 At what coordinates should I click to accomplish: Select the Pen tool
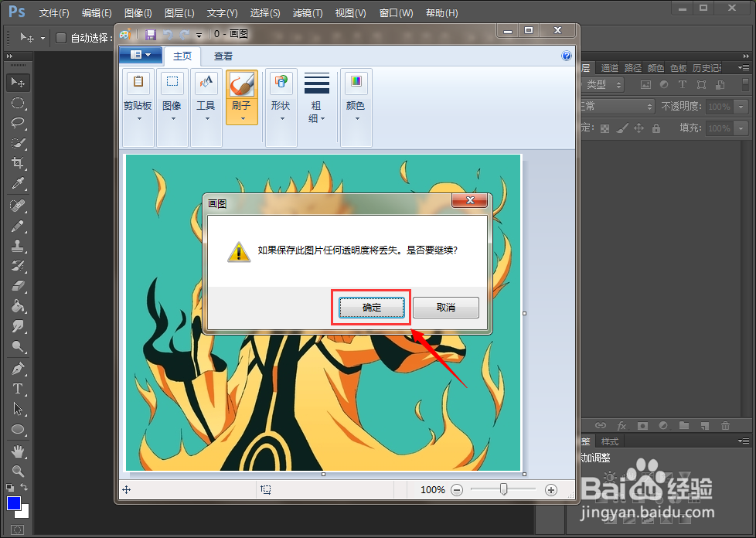[x=18, y=369]
